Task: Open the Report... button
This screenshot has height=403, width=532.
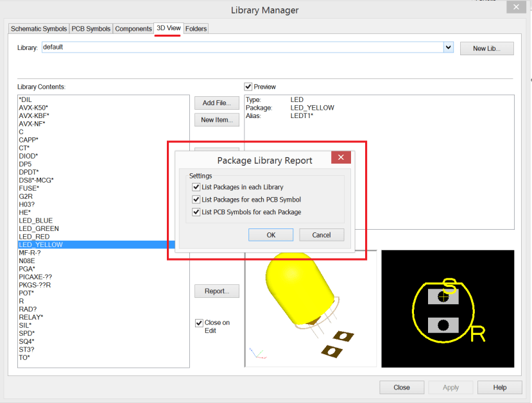Action: coord(216,291)
